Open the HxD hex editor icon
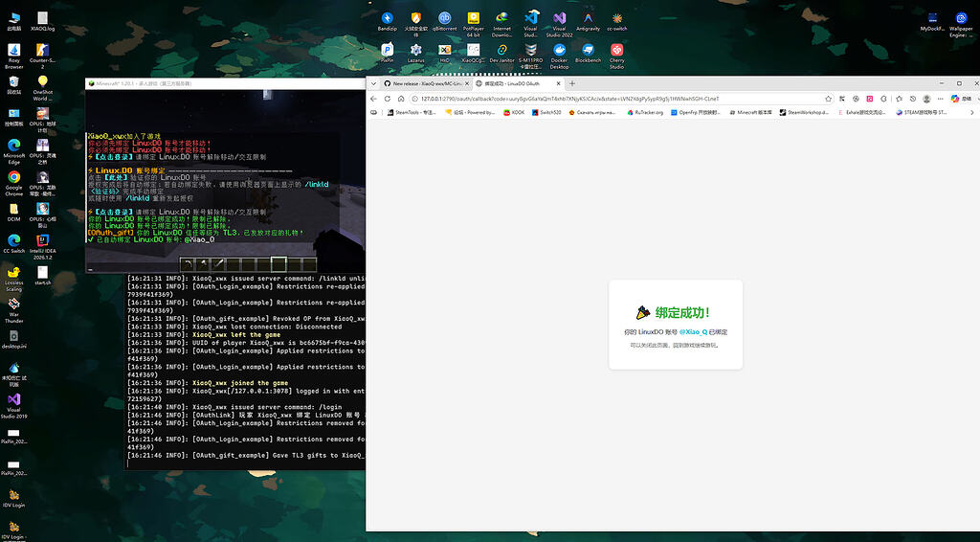The width and height of the screenshot is (980, 542). [x=444, y=53]
